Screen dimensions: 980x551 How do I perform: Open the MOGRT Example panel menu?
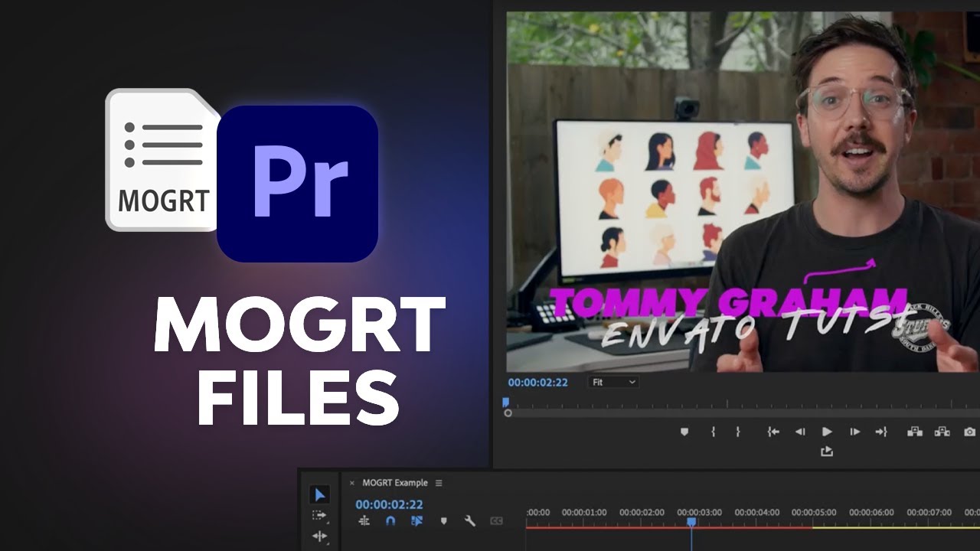coord(439,483)
